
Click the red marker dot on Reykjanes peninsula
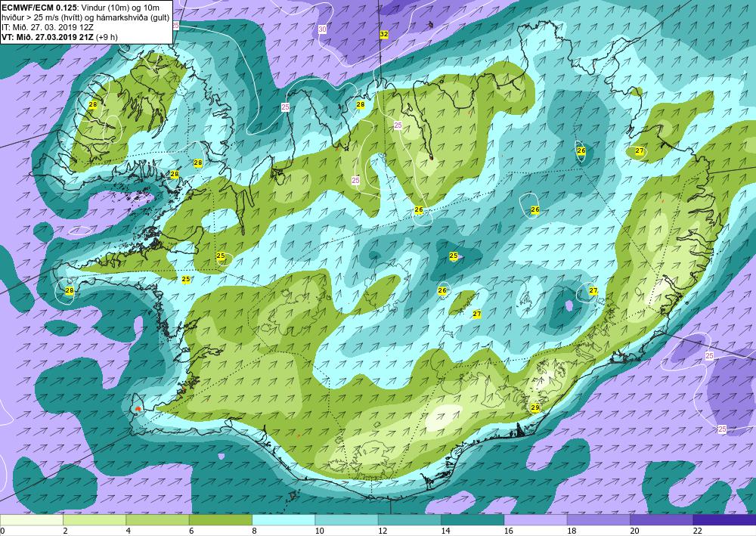[138, 409]
